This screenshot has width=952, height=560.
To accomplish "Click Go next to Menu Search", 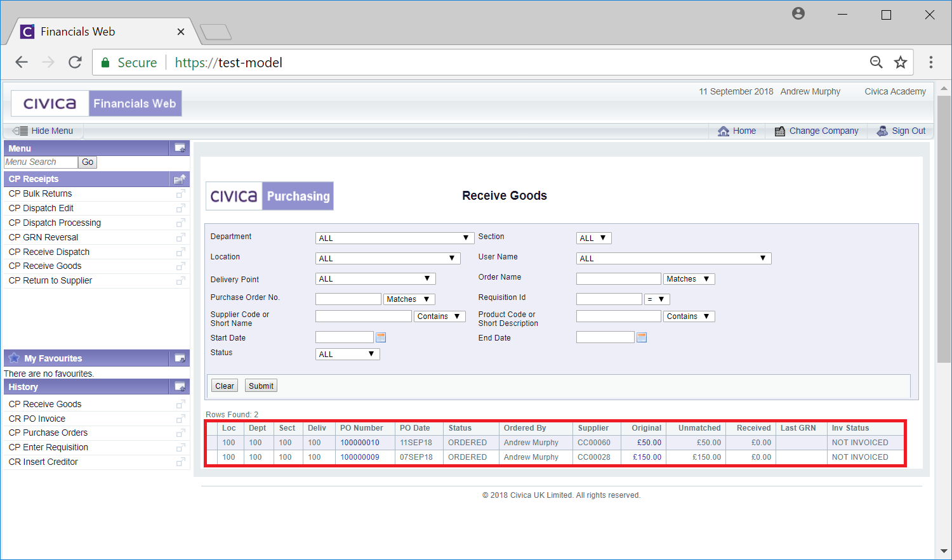I will (88, 162).
